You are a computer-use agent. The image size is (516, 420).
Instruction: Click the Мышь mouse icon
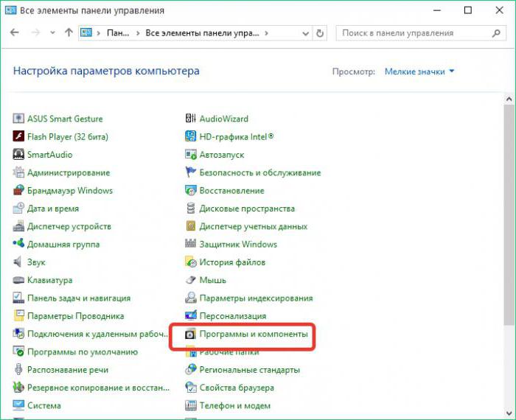tap(190, 280)
